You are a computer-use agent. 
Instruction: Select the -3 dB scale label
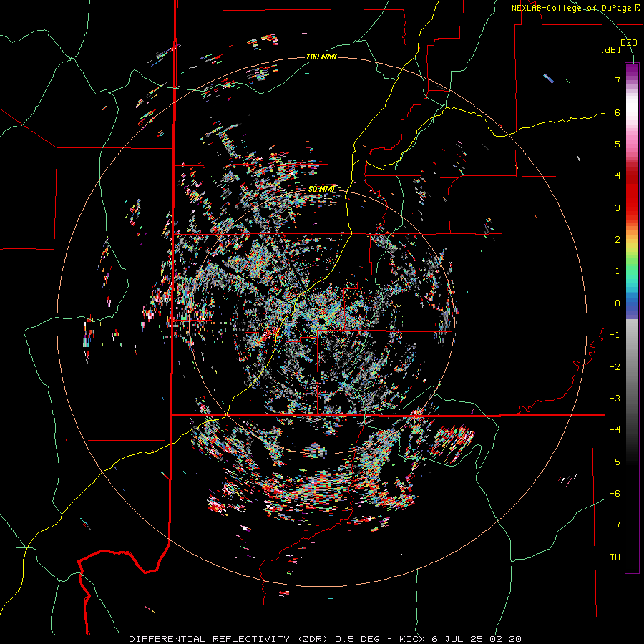[x=615, y=399]
